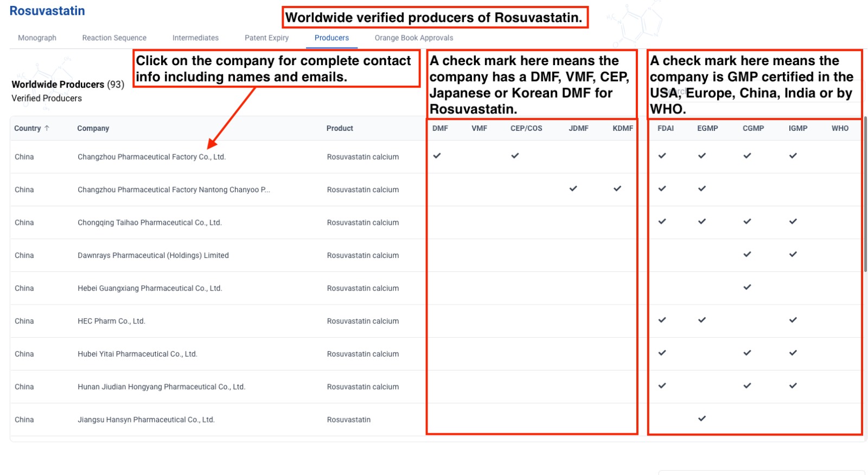Click the CEP/COS column header
The image size is (868, 475).
tap(526, 128)
